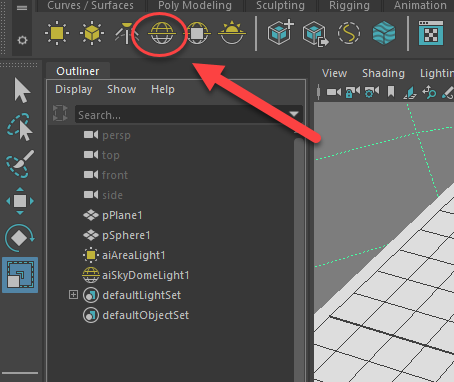This screenshot has width=454, height=382.
Task: Open the viewport Shading menu
Action: click(383, 73)
